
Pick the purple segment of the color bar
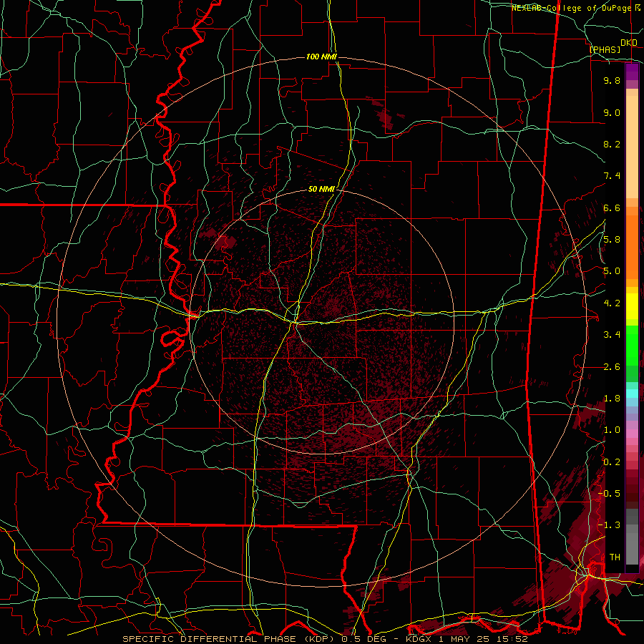632,72
